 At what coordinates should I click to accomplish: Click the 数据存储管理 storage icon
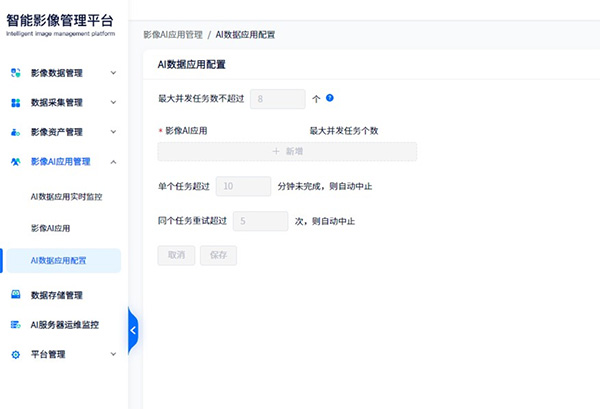(16, 295)
